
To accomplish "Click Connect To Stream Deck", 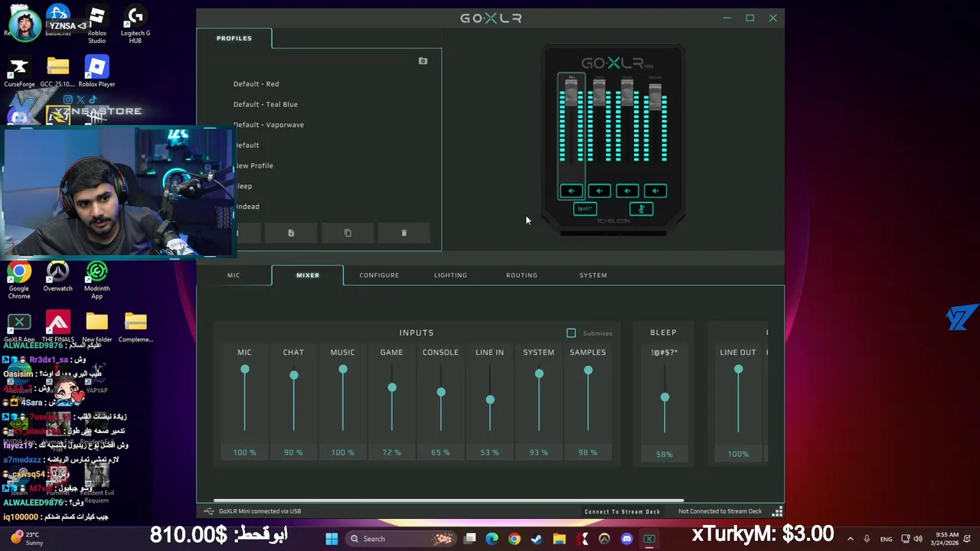I will pyautogui.click(x=622, y=511).
